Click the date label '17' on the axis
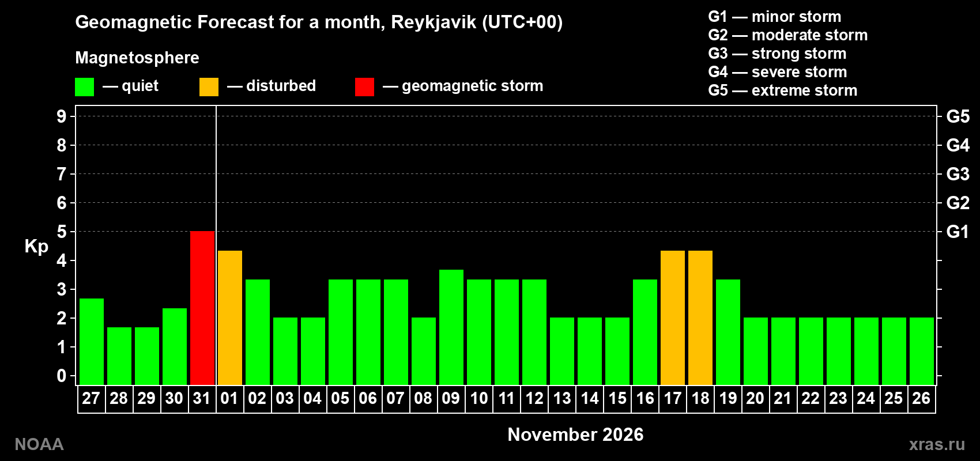This screenshot has height=461, width=980. coord(672,398)
